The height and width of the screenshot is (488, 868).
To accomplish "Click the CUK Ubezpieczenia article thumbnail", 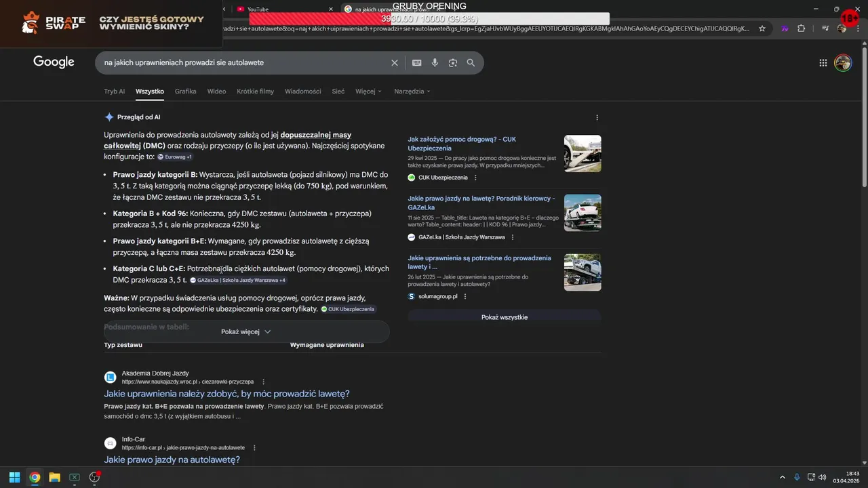I will point(583,153).
